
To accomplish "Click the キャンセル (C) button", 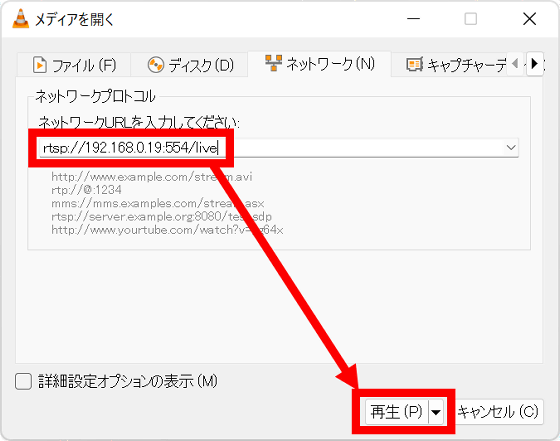I will click(x=498, y=412).
